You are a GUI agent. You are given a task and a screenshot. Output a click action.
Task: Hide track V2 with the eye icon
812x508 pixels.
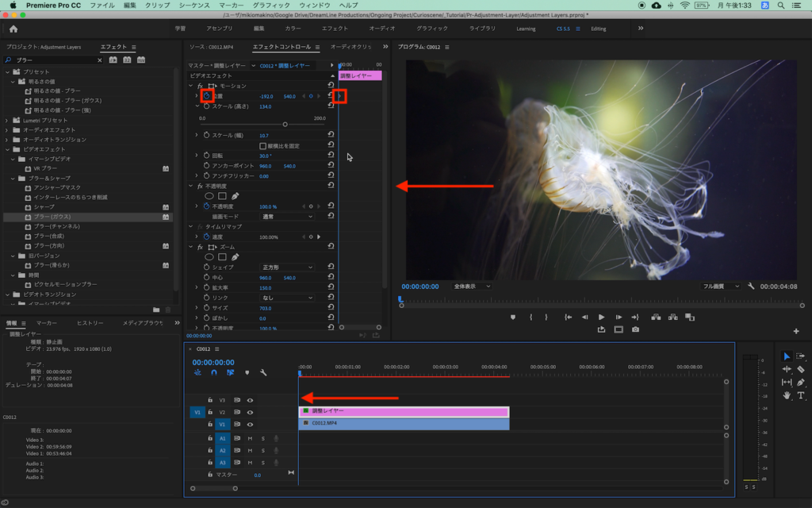click(250, 412)
